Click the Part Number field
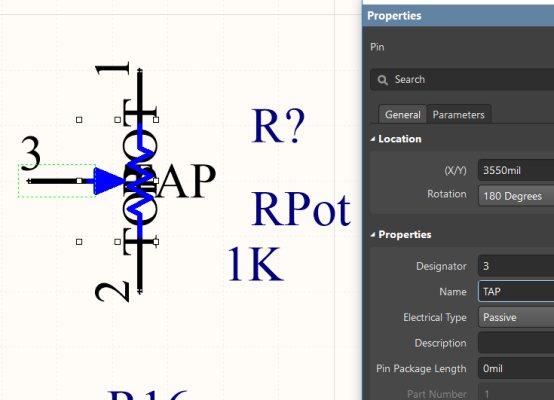Screen dimensions: 554x400 click(x=516, y=393)
